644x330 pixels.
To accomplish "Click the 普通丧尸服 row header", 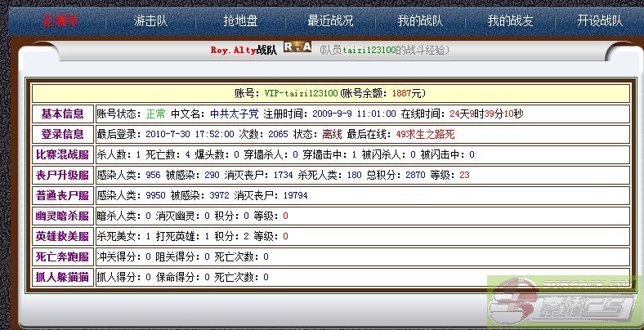I will [x=62, y=195].
